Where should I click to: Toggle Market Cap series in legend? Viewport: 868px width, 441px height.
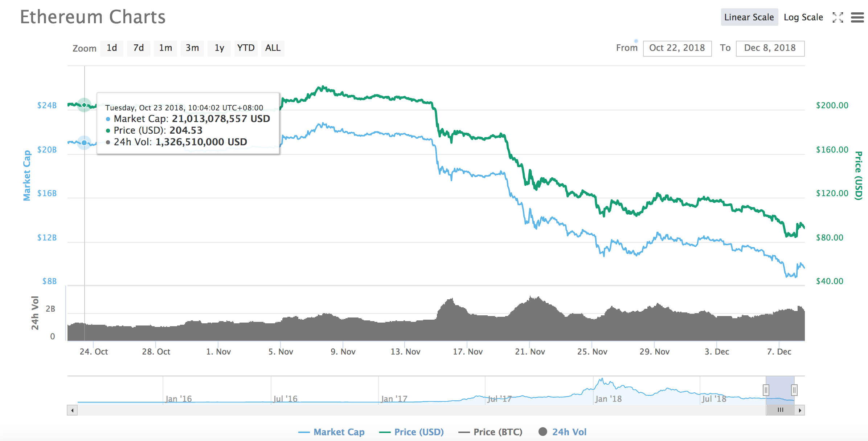coord(331,432)
